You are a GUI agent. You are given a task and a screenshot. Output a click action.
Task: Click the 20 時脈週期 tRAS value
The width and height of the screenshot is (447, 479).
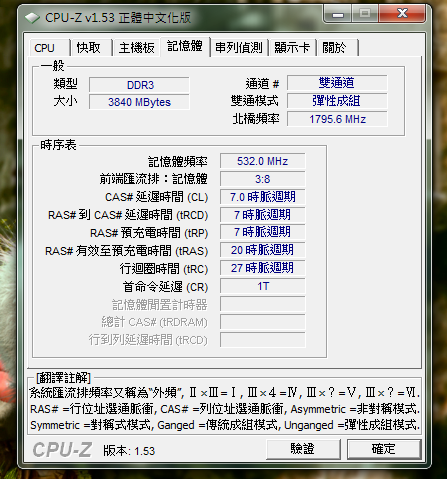point(262,250)
